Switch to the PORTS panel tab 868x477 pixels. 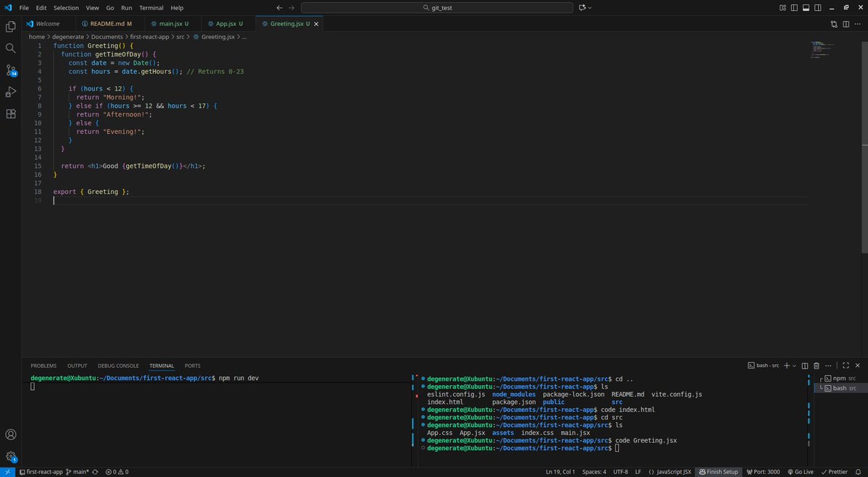click(x=192, y=366)
